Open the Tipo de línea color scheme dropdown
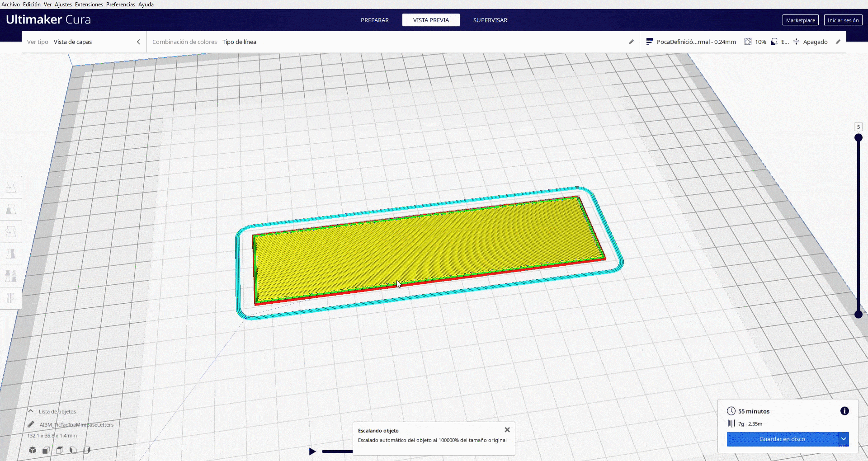Viewport: 868px width, 461px height. (x=239, y=42)
